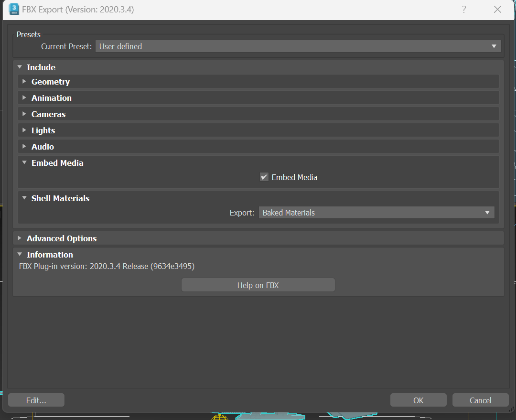Open the Export Baked Materials dropdown
This screenshot has height=420, width=516.
376,213
